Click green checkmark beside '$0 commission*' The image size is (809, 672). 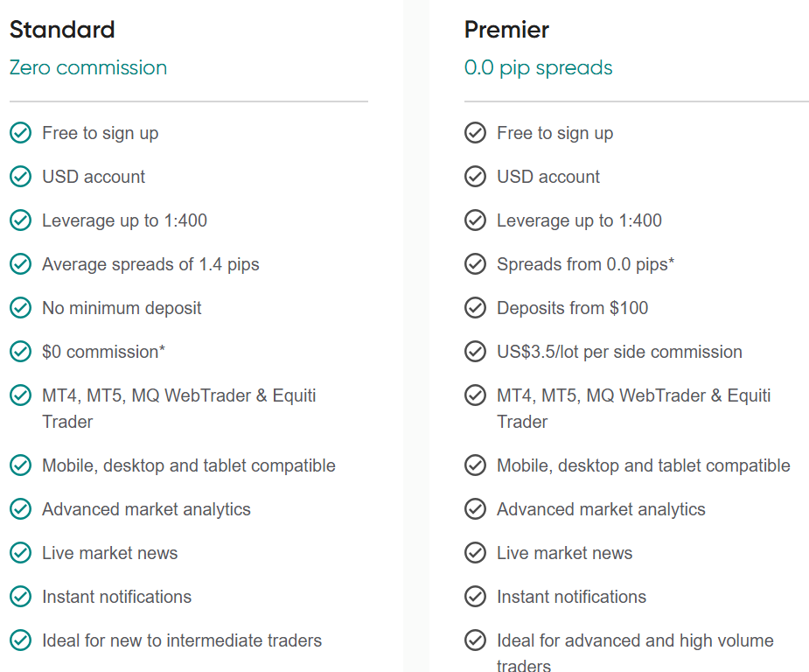tap(20, 352)
